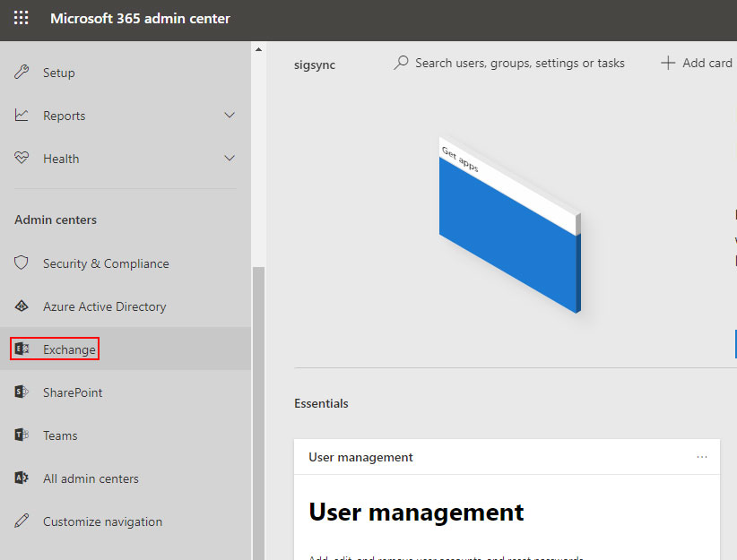
Task: Click the search users, groups, settings field
Action: pyautogui.click(x=509, y=63)
